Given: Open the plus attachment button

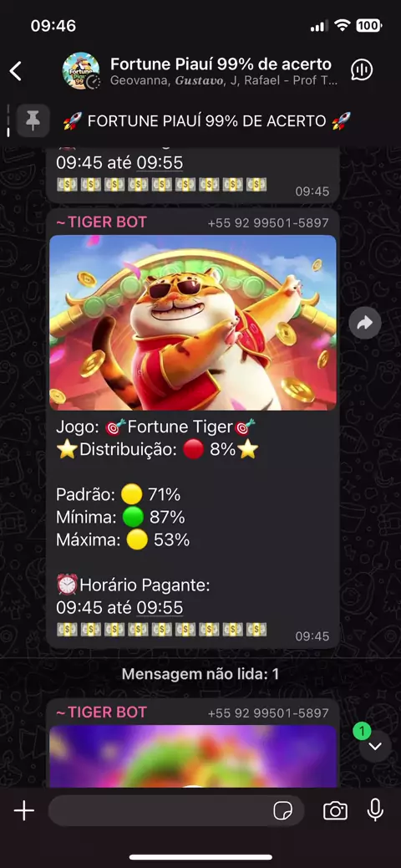Looking at the screenshot, I should [23, 811].
